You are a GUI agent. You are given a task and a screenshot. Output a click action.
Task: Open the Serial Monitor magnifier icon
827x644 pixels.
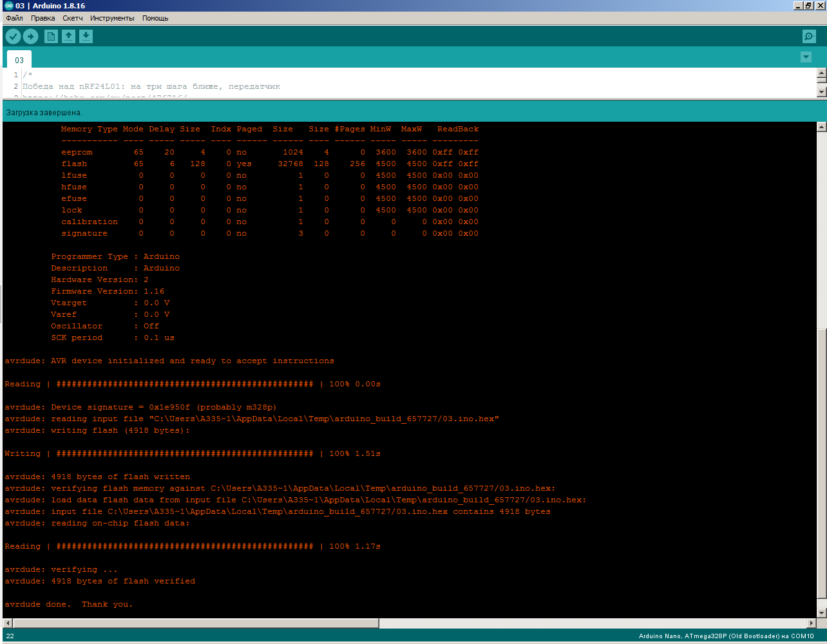point(809,36)
